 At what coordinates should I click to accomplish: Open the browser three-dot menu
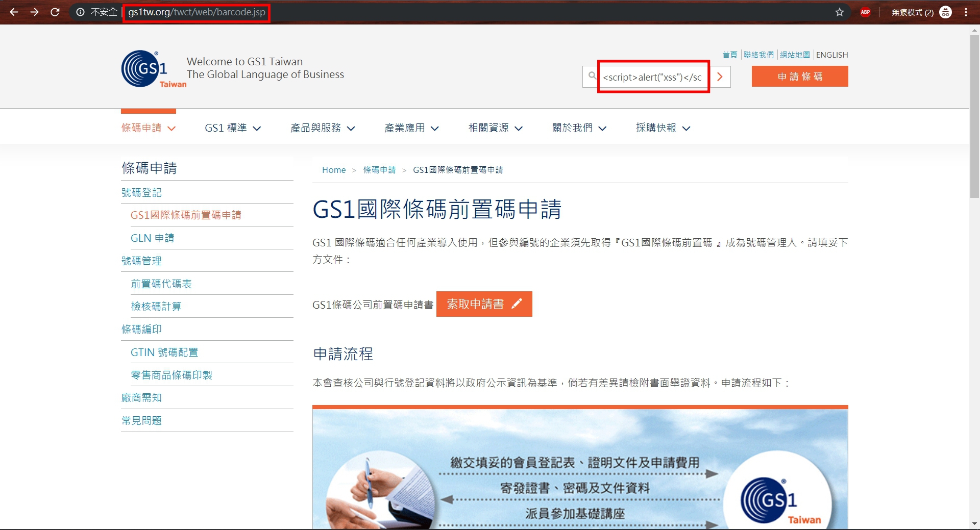pos(966,12)
